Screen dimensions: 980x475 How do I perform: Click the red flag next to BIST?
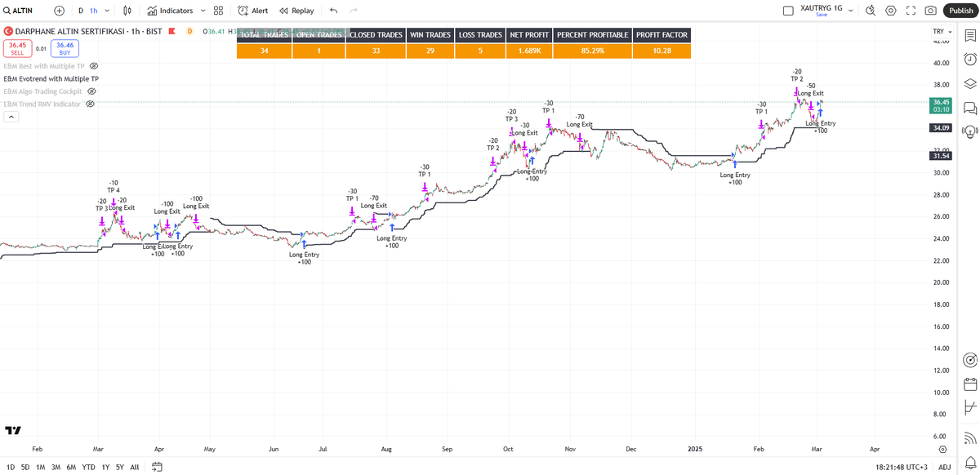coord(171,31)
